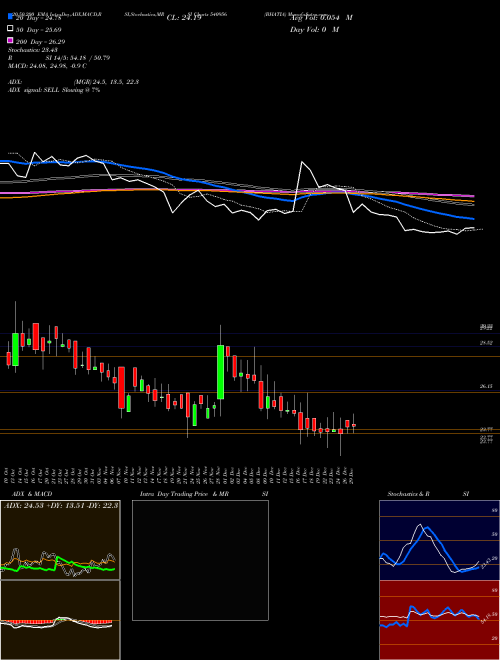Click the empty Intra Day Trading Price panel
Screen dimensions: 500x660
200,560
